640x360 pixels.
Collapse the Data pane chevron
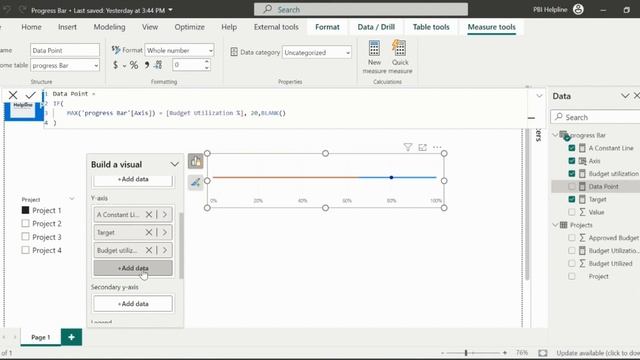[624, 96]
